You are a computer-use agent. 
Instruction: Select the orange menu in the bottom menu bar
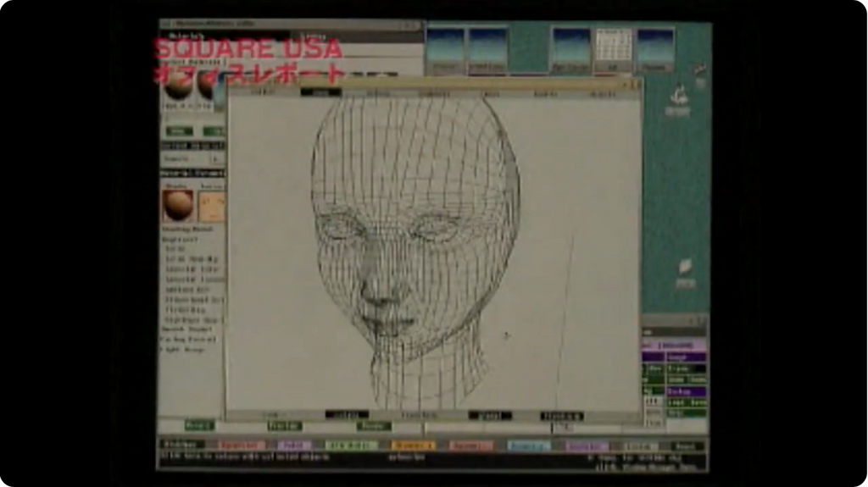(413, 445)
